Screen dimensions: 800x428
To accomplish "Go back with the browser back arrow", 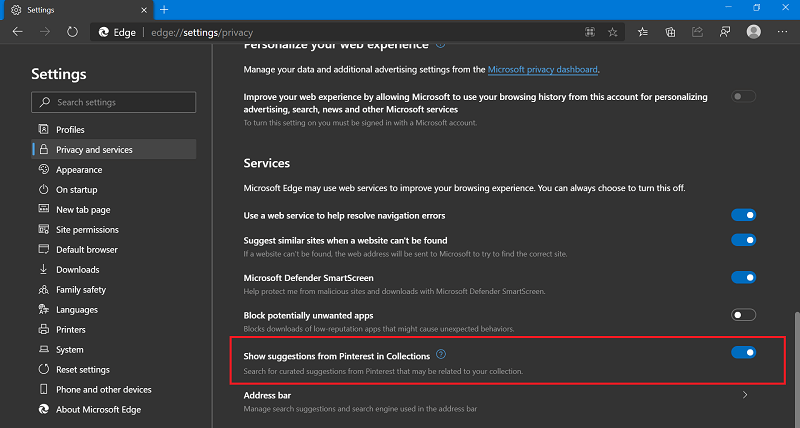I will click(x=18, y=32).
